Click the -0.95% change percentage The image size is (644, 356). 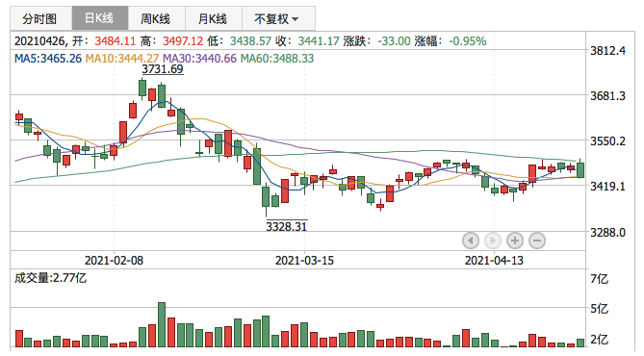(468, 41)
